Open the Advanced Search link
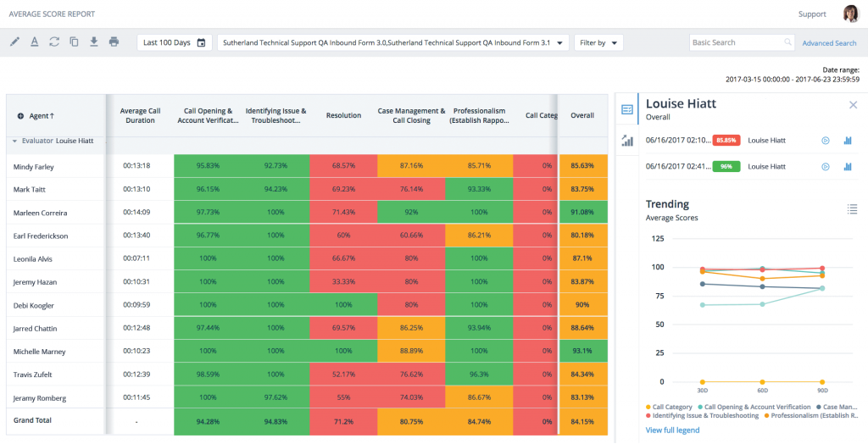This screenshot has height=444, width=868. point(829,43)
